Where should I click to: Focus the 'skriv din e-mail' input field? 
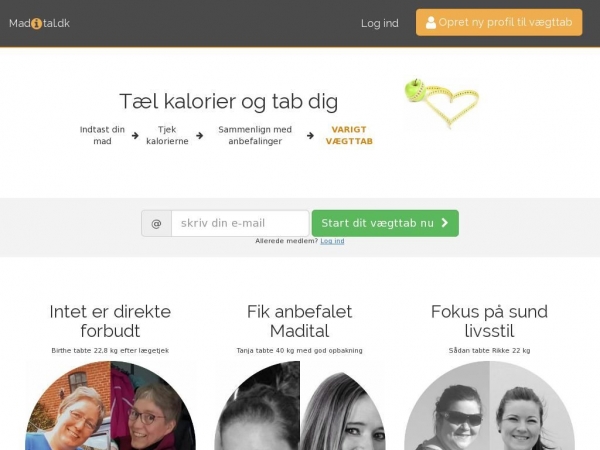[240, 223]
